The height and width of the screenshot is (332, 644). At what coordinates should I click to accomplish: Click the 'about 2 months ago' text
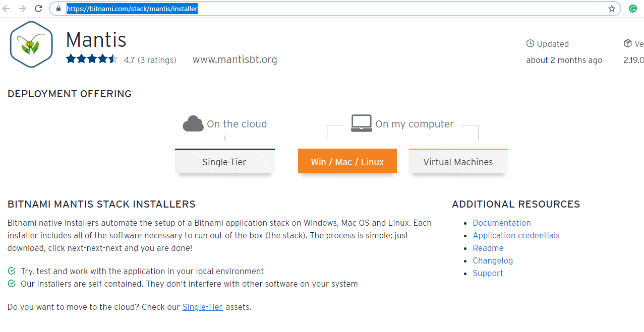pyautogui.click(x=564, y=60)
